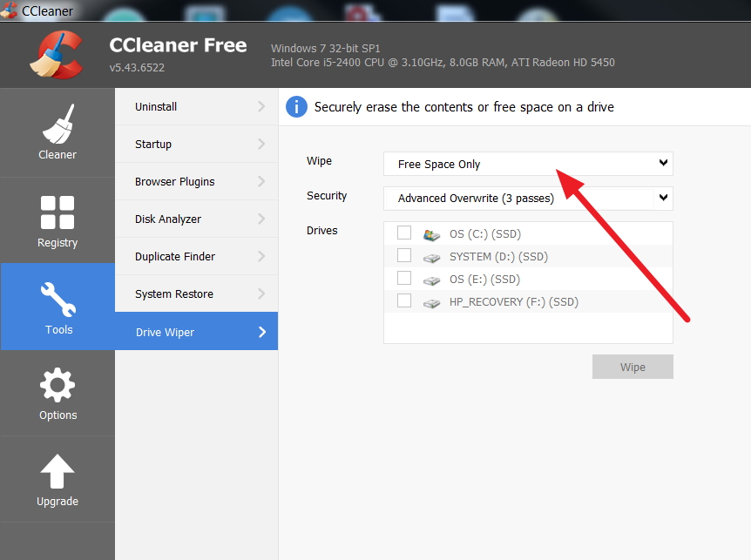This screenshot has width=751, height=560.
Task: Check the OS (C:) drive checkbox
Action: coord(404,233)
